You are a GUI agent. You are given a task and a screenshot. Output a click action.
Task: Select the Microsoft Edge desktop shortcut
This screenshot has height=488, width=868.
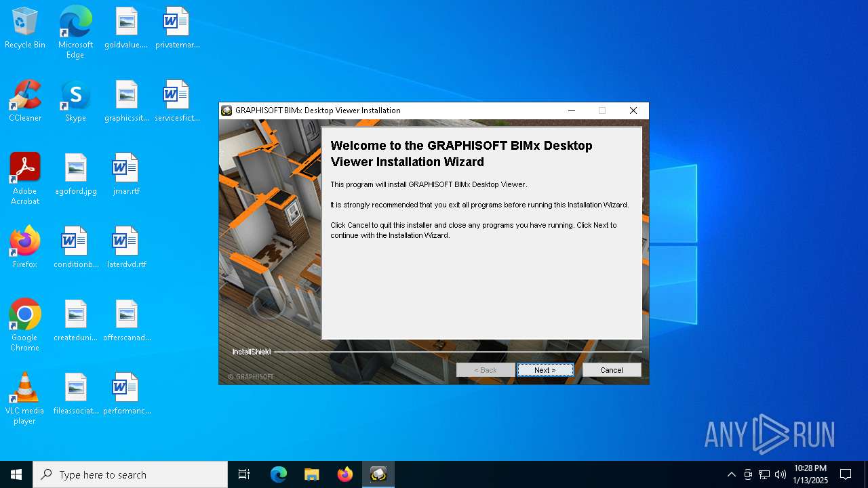(75, 33)
